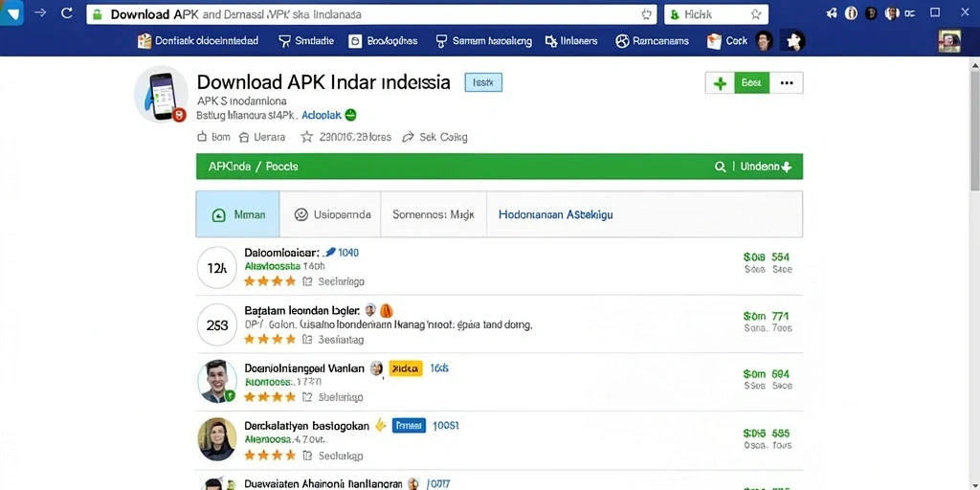Click the bookmark star in address bar
The image size is (980, 490).
(x=646, y=14)
